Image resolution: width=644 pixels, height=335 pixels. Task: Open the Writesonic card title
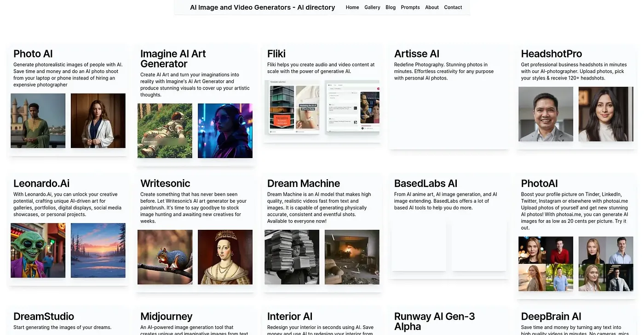pos(165,183)
